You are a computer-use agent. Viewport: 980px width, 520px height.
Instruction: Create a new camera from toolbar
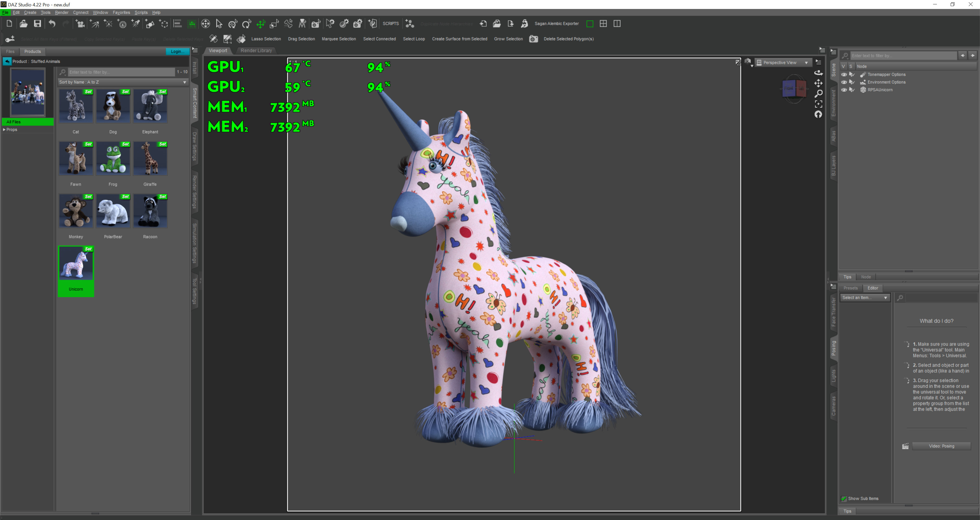[x=80, y=24]
